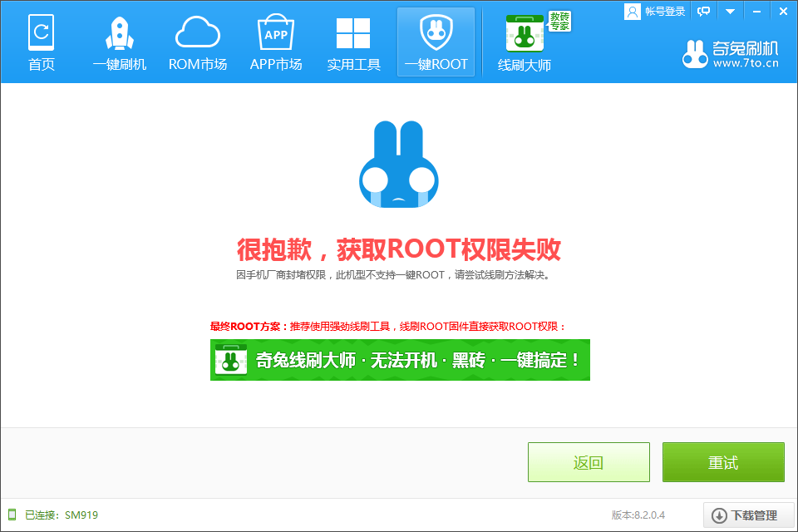Launch 线刷大师 from the toolbar

coord(525,42)
